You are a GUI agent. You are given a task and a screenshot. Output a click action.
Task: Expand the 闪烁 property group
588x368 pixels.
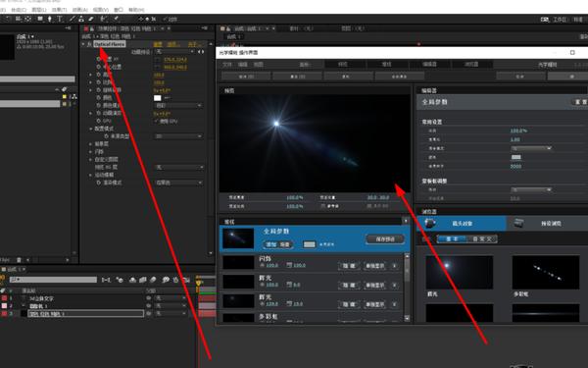[90, 152]
